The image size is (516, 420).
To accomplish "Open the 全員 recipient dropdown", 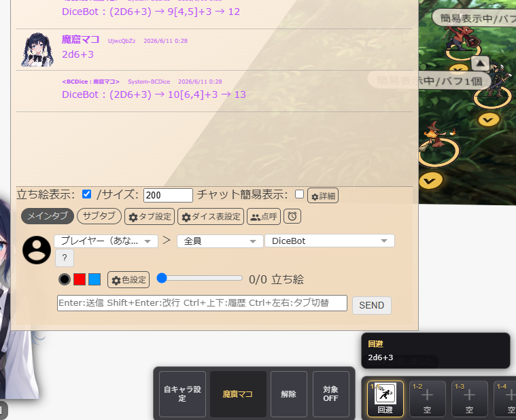I will 220,241.
